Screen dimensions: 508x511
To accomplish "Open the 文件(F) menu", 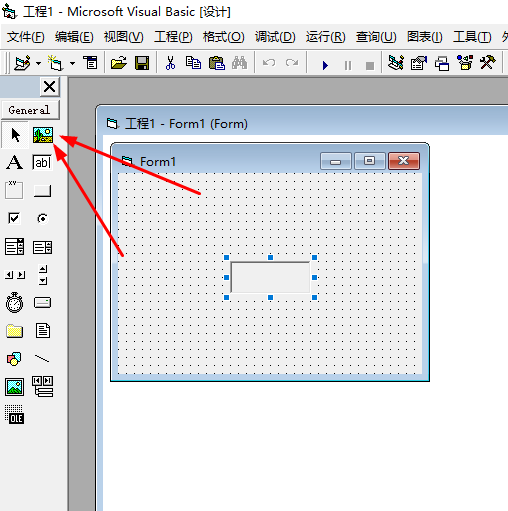I will pos(25,37).
